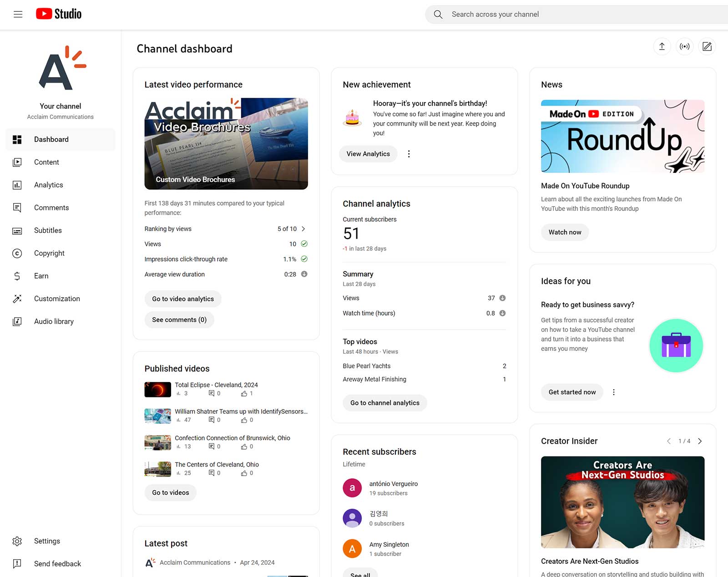This screenshot has height=577, width=728.
Task: Click the View Analytics button
Action: (x=368, y=154)
